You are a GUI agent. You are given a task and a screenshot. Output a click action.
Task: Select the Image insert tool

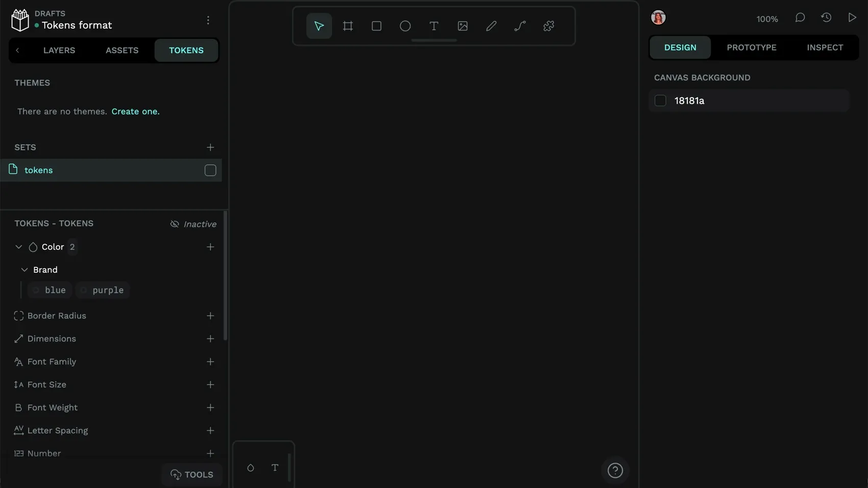tap(463, 26)
